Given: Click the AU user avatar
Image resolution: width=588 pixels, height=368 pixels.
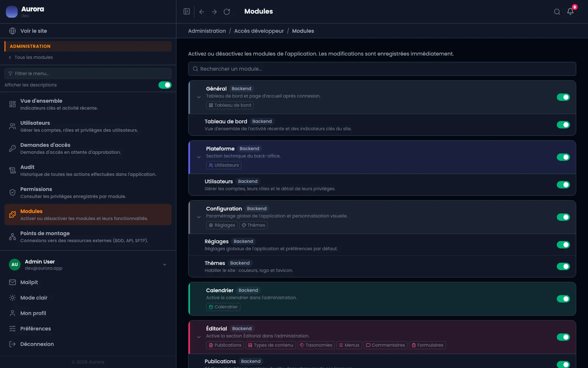Looking at the screenshot, I should pos(15,265).
